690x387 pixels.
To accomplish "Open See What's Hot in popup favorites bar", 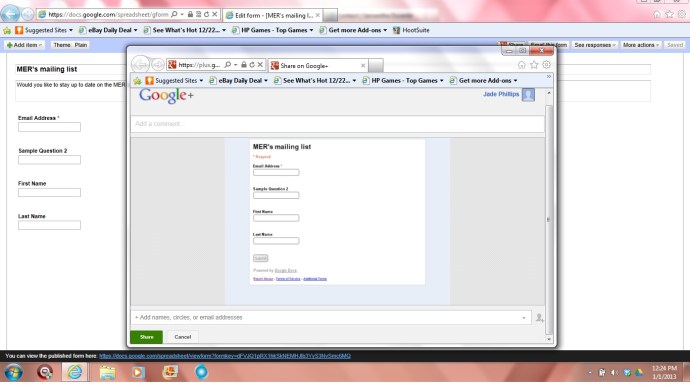I will 315,81.
